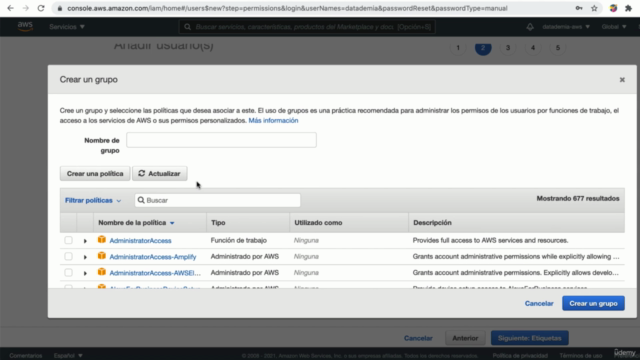Image resolution: width=640 pixels, height=360 pixels.
Task: Sort by Nombre de la política column
Action: tap(136, 222)
